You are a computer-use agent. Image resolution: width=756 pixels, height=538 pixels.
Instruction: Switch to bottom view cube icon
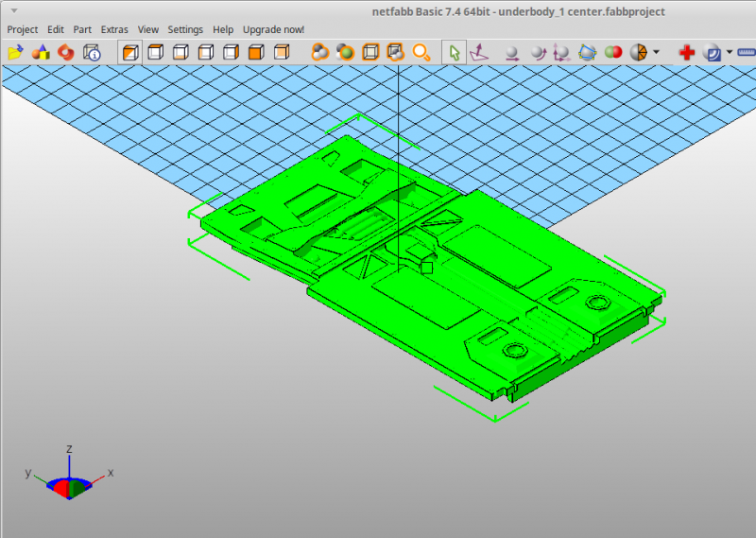click(x=180, y=52)
